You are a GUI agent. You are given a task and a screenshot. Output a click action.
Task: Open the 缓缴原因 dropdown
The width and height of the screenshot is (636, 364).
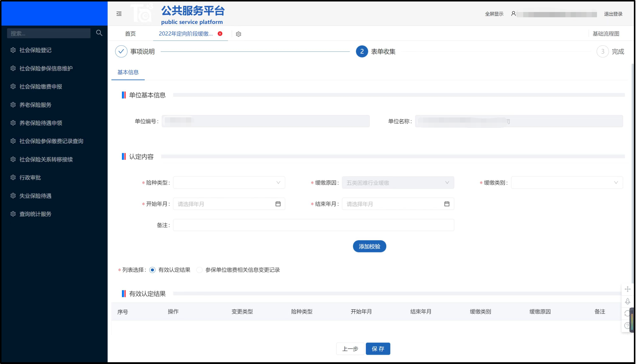[398, 183]
